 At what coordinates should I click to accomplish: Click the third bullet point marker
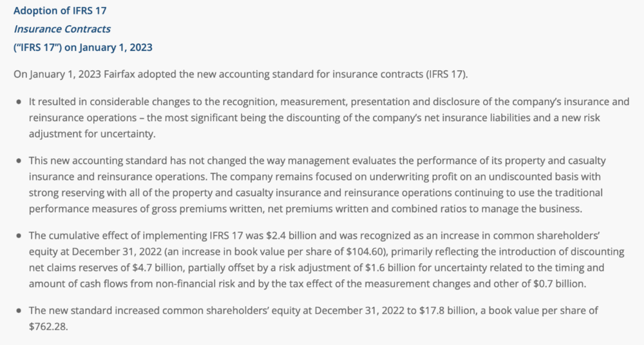pos(19,236)
